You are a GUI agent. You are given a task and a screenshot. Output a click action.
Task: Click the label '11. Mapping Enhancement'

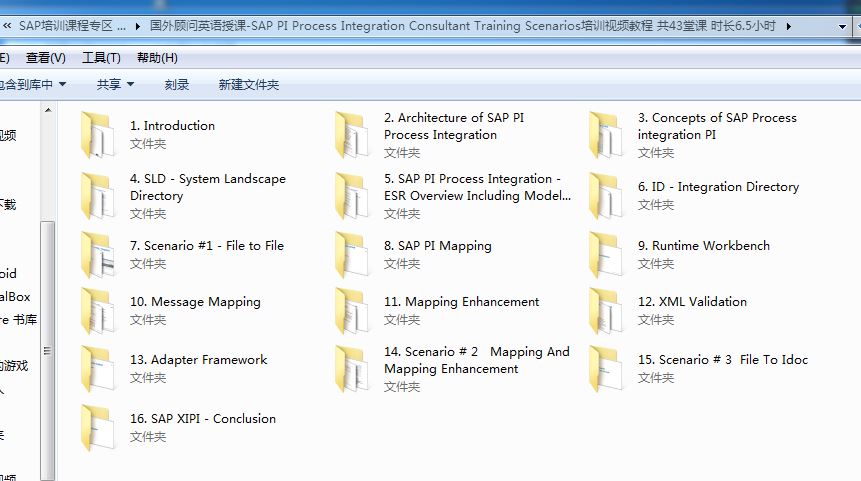[x=461, y=301]
